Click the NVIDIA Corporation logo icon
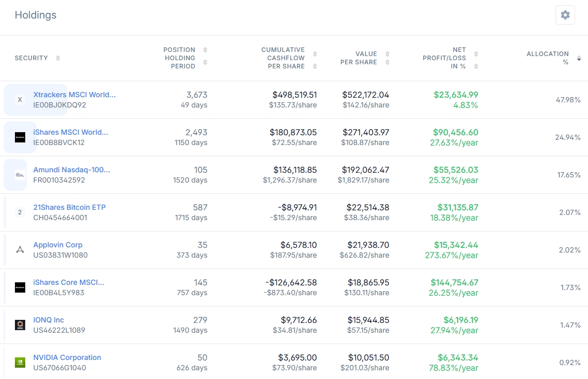The height and width of the screenshot is (379, 588). pyautogui.click(x=20, y=363)
